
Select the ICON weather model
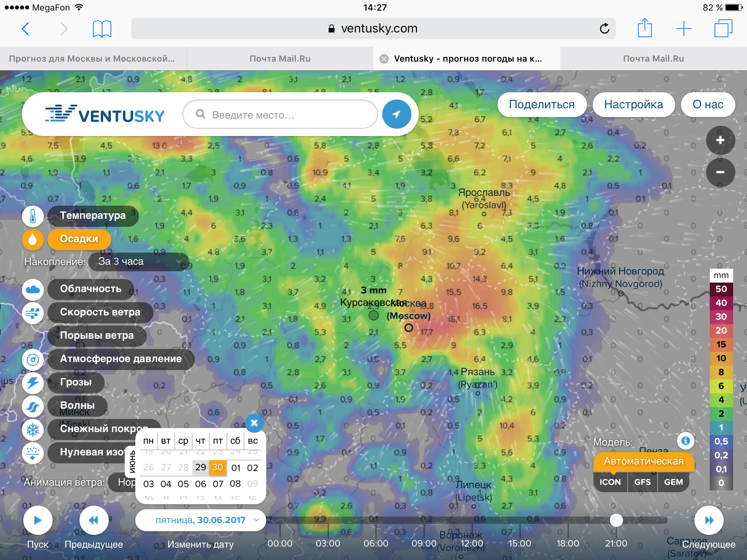610,482
